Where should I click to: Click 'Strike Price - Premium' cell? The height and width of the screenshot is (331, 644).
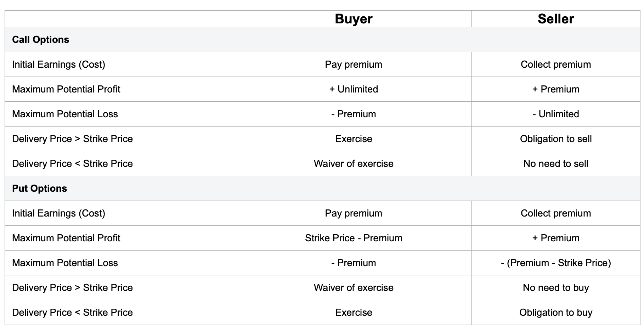click(x=354, y=238)
